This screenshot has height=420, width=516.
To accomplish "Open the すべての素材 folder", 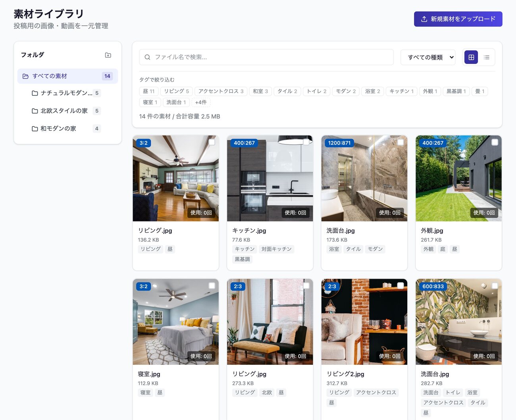I will [67, 76].
